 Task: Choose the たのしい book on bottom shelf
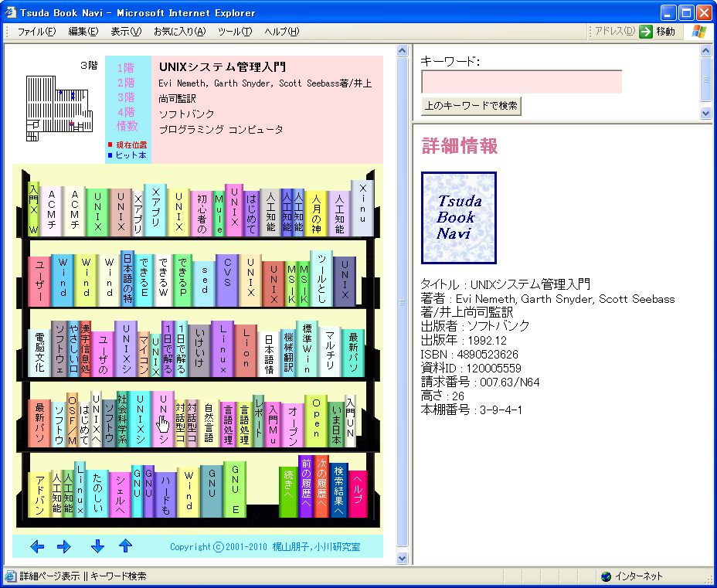[97, 494]
